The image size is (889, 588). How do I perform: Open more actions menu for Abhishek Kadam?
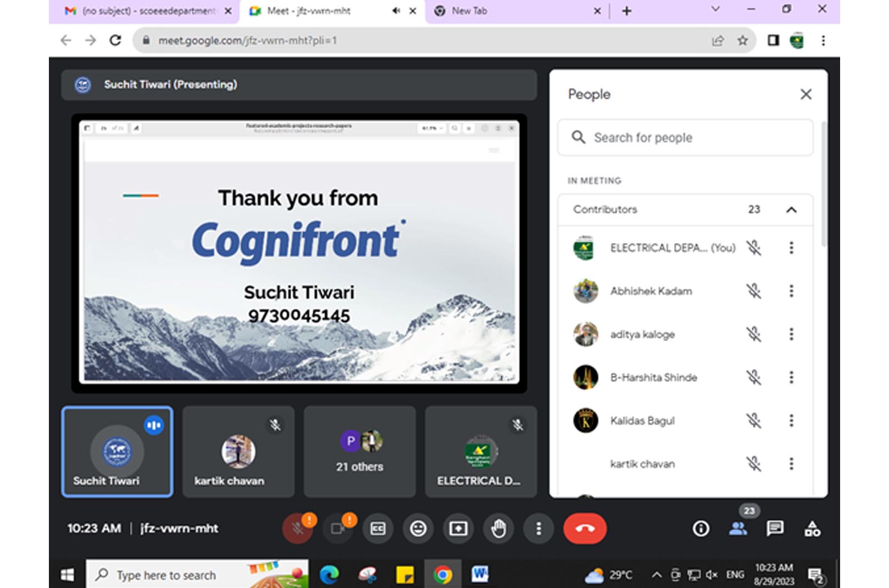(x=791, y=291)
